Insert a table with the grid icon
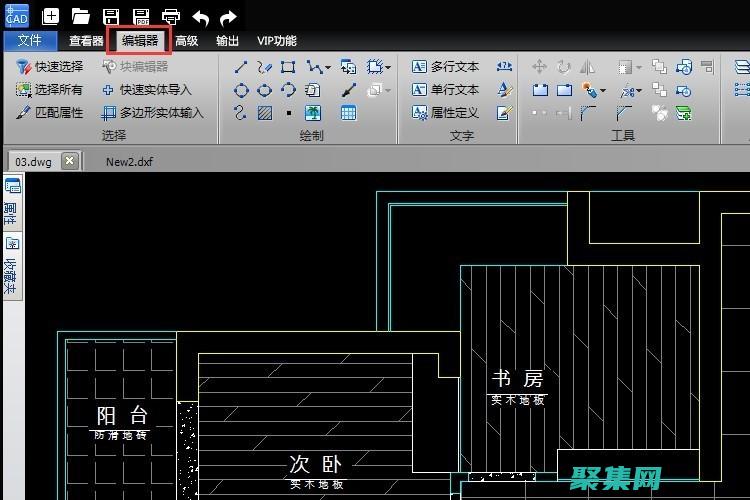This screenshot has height=500, width=750. (348, 113)
